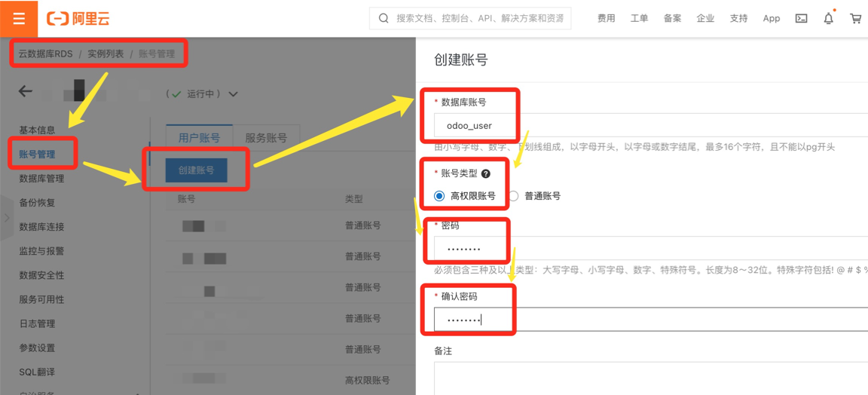The width and height of the screenshot is (868, 395).
Task: Click the 类型 column header
Action: [353, 198]
